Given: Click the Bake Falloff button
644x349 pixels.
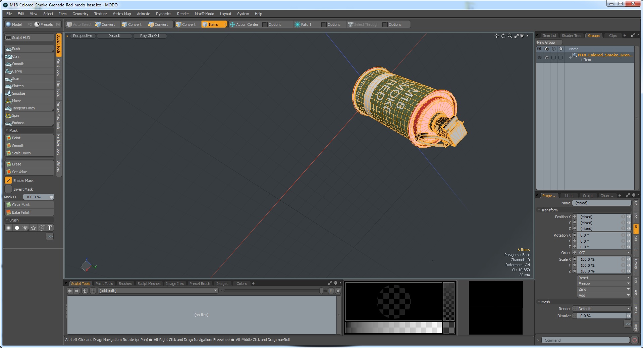Looking at the screenshot, I should 29,212.
